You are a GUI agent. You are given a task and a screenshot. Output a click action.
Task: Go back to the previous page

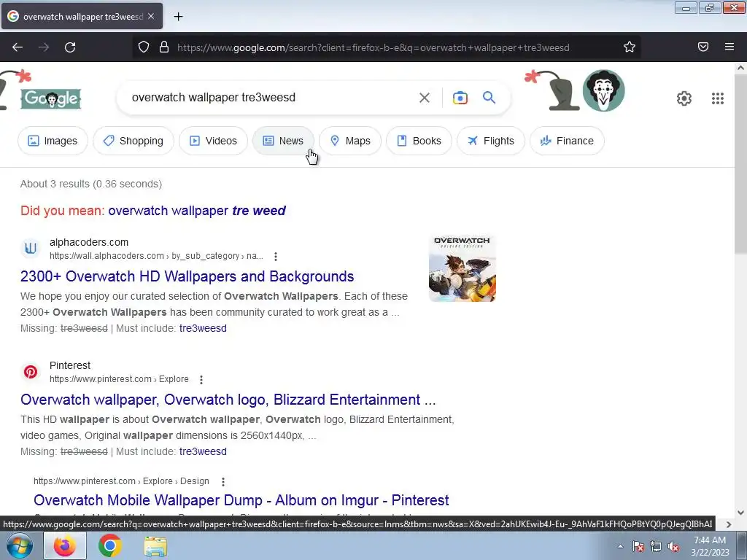click(18, 47)
